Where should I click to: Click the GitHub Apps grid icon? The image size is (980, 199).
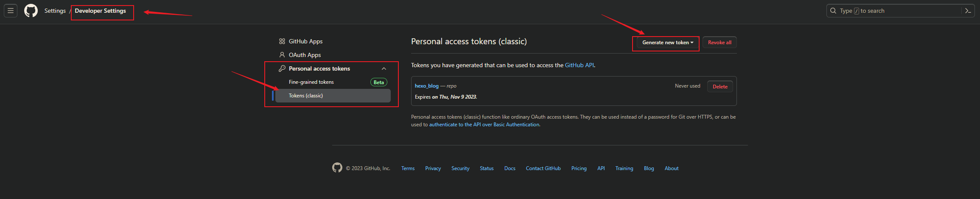282,41
